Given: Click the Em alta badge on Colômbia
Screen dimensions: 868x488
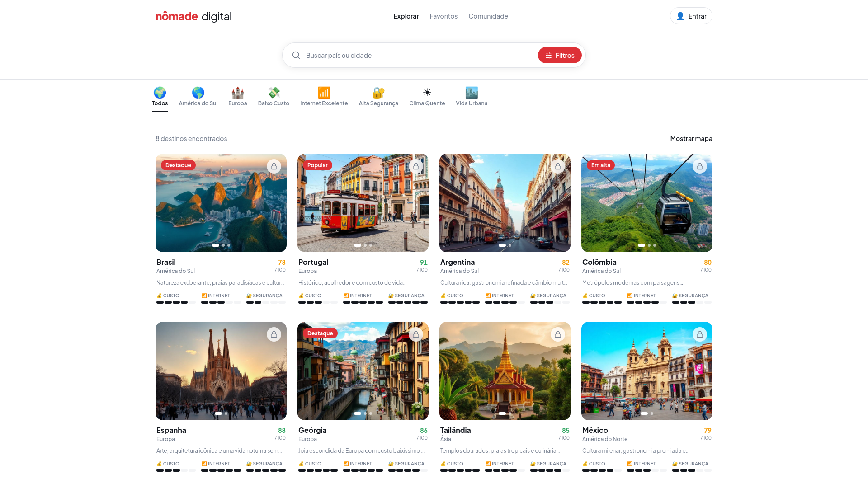Looking at the screenshot, I should (600, 165).
